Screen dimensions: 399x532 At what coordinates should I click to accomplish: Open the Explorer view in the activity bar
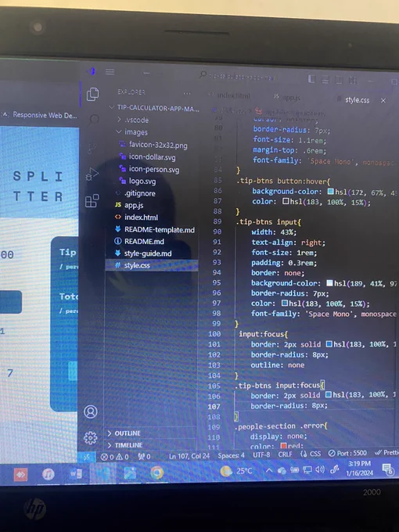92,94
